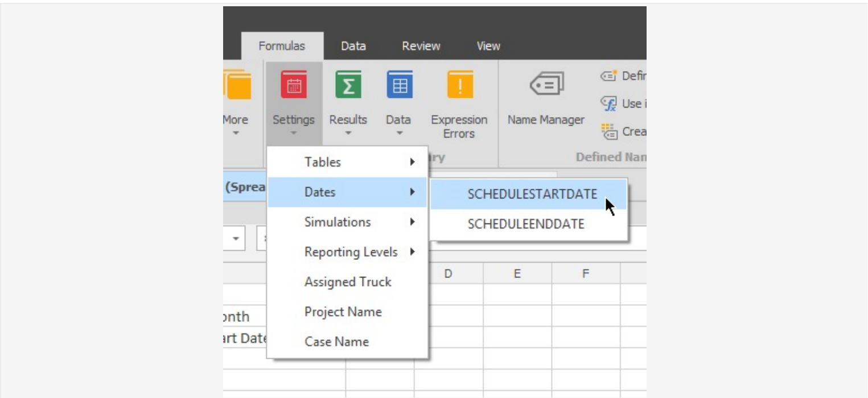Open the Settings calendar icon

[x=293, y=84]
